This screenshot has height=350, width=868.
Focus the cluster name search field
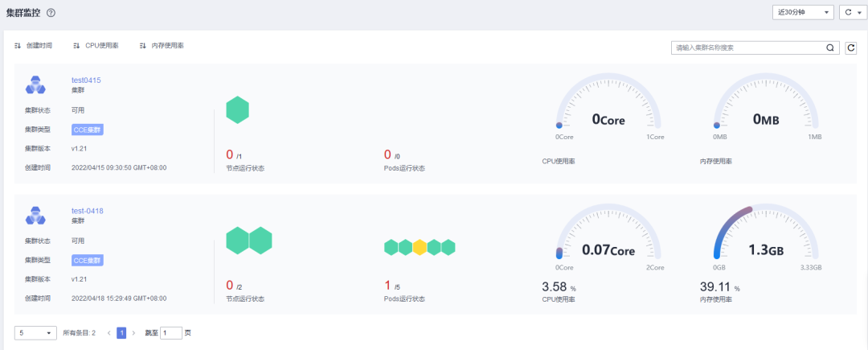pos(747,48)
